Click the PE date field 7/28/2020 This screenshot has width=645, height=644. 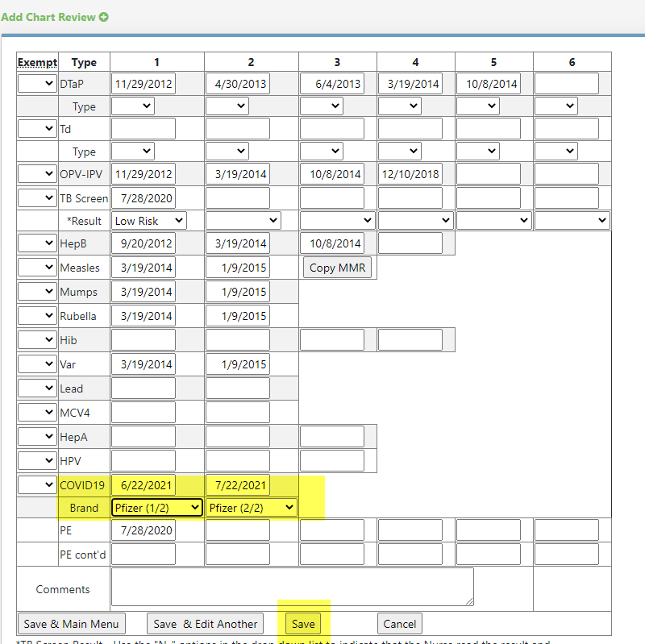(144, 530)
